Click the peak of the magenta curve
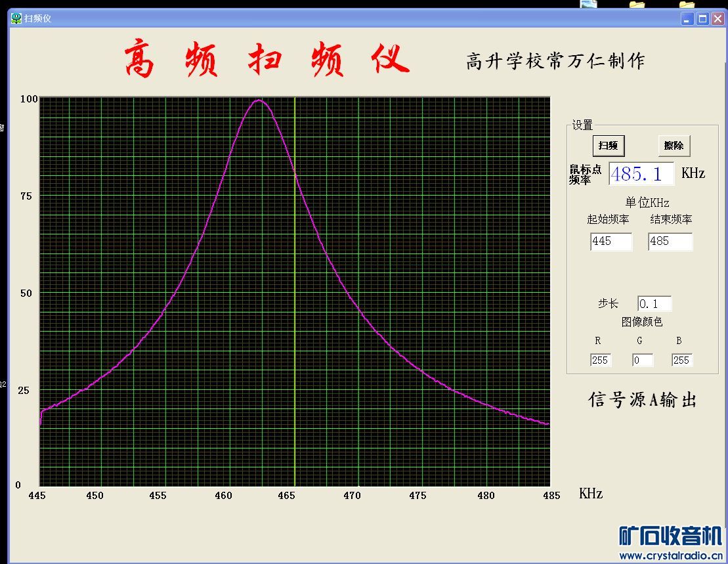Viewport: 728px width, 564px height. point(259,100)
